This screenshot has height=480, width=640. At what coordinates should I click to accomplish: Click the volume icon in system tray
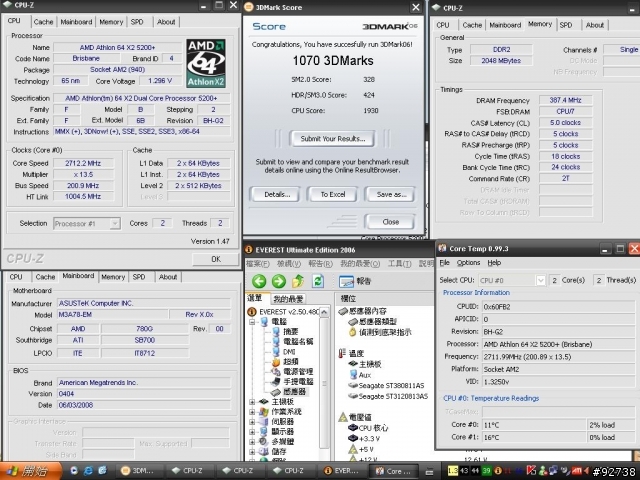pyautogui.click(x=587, y=471)
